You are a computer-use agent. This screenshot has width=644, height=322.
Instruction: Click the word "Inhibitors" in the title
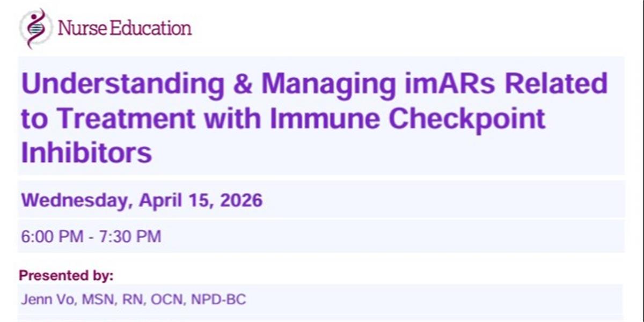(86, 153)
